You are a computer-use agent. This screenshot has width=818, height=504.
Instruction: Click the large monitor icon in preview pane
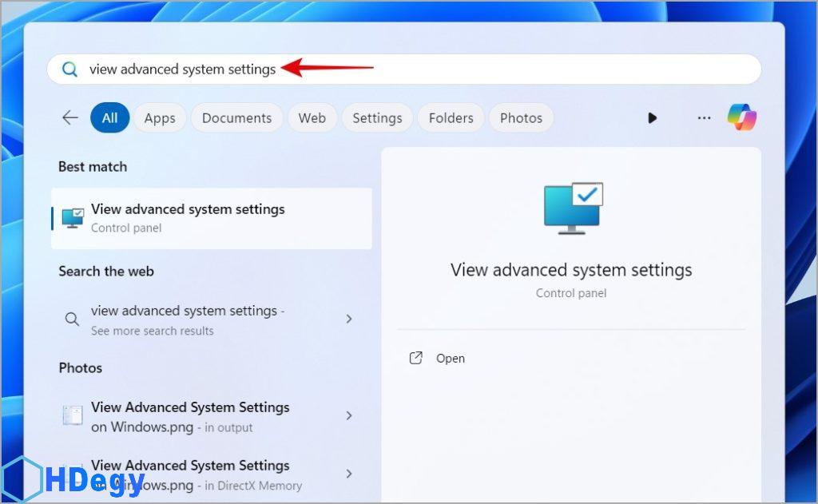point(572,208)
